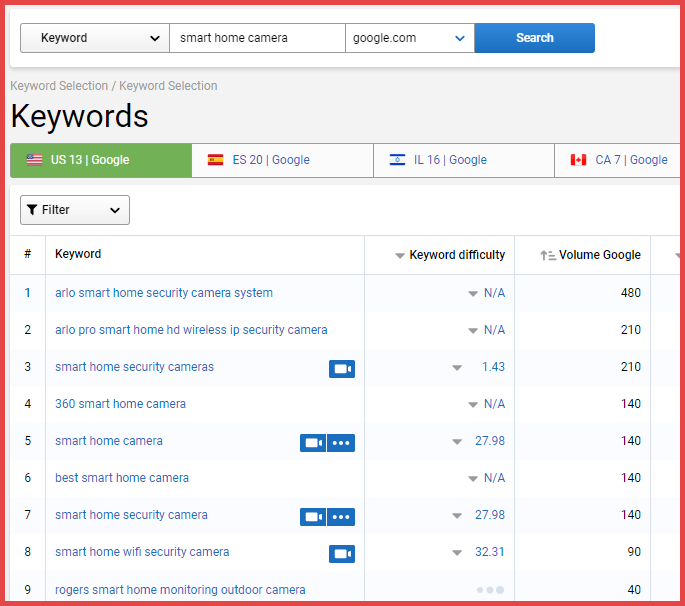Click the Canada flag icon in CA tab
This screenshot has height=606, width=685.
[578, 160]
